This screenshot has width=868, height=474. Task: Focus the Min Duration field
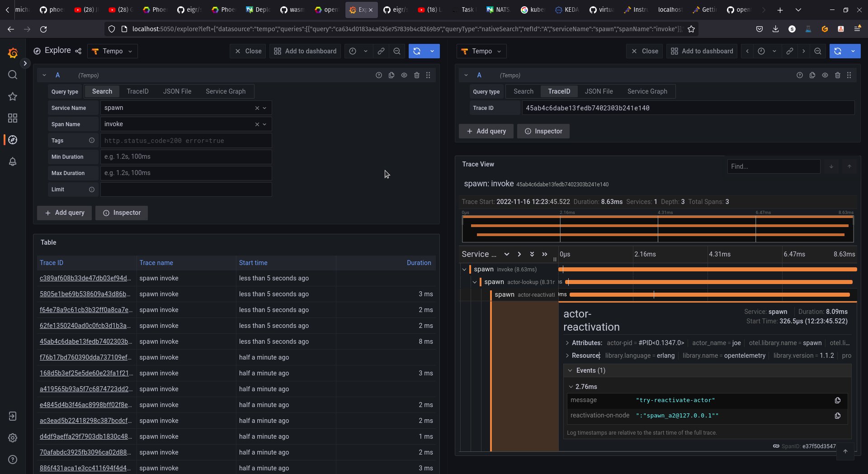click(186, 156)
